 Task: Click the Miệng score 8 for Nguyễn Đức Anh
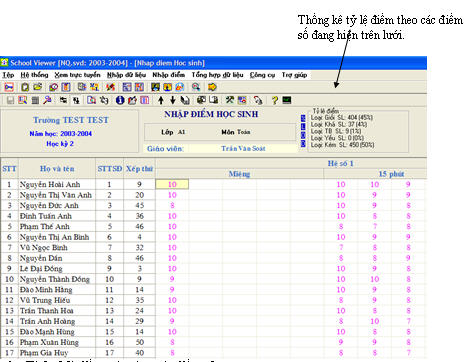pyautogui.click(x=172, y=205)
